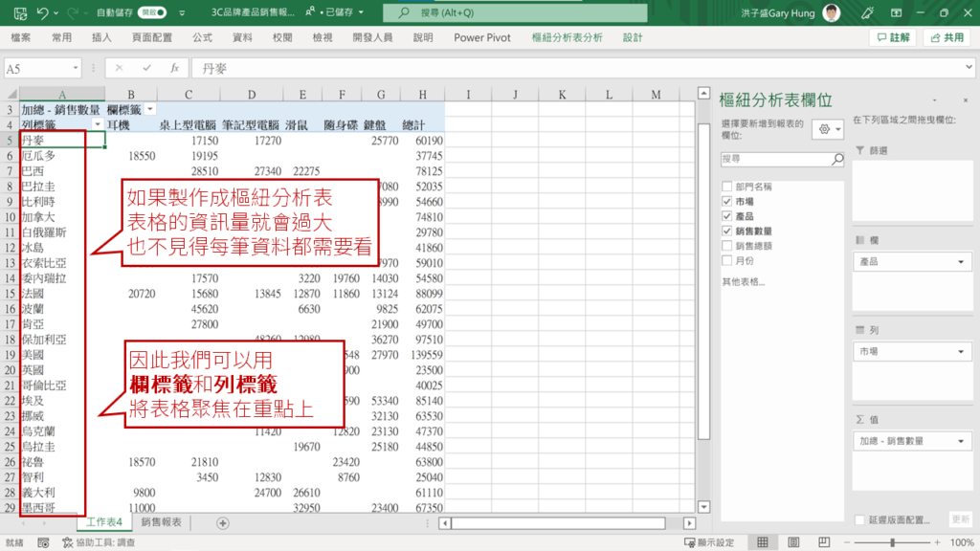Click the field search box in pane
The width and height of the screenshot is (980, 551).
(x=776, y=160)
